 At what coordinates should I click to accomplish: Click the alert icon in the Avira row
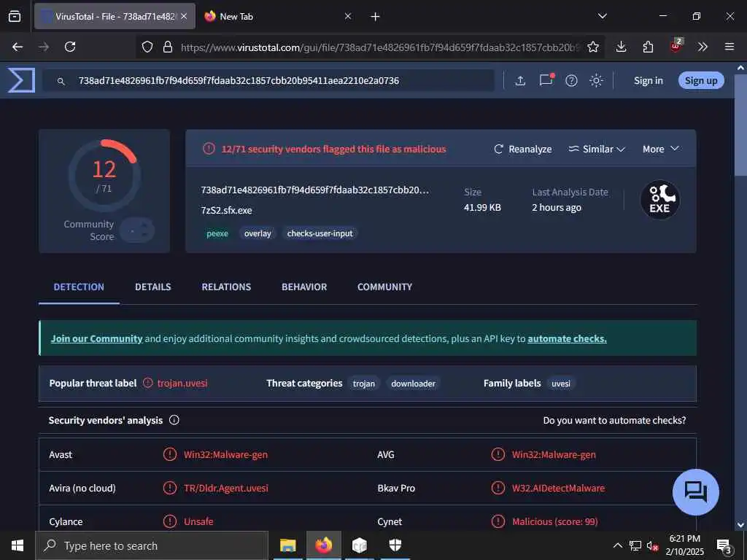(x=169, y=488)
